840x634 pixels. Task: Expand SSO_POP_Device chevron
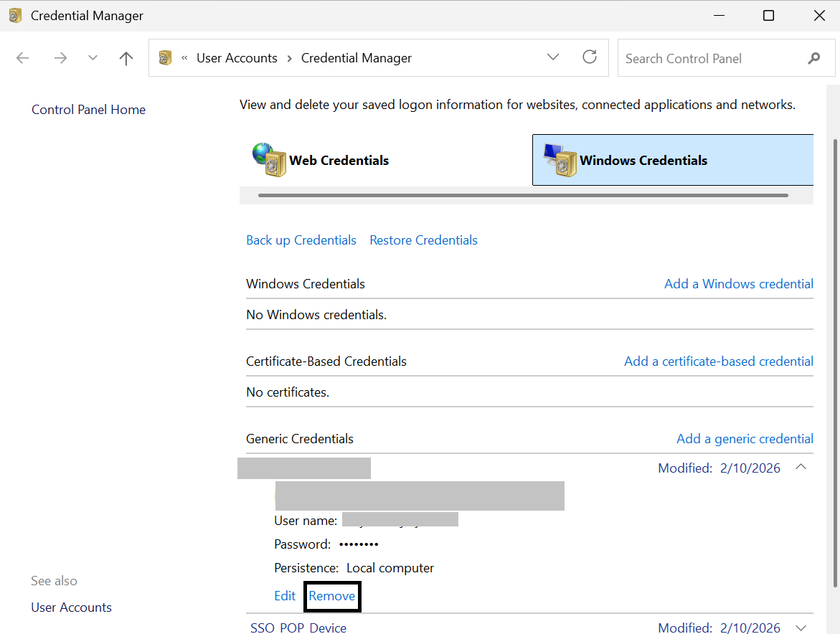tap(801, 628)
